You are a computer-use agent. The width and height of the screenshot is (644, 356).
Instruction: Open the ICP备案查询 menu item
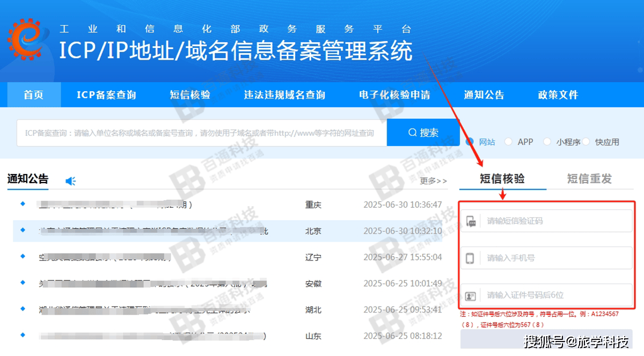click(106, 95)
